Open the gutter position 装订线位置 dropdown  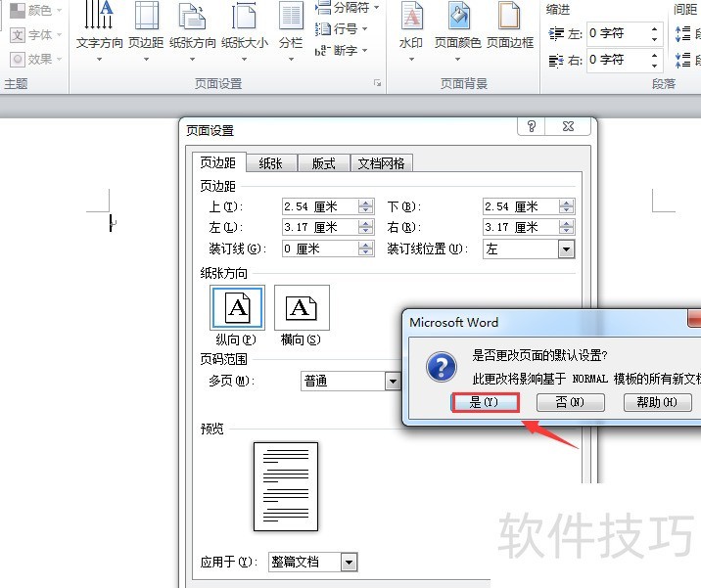tap(566, 249)
